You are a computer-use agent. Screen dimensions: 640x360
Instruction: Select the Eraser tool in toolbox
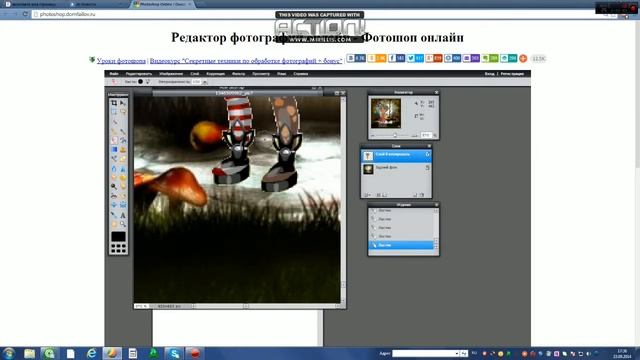coord(114,140)
